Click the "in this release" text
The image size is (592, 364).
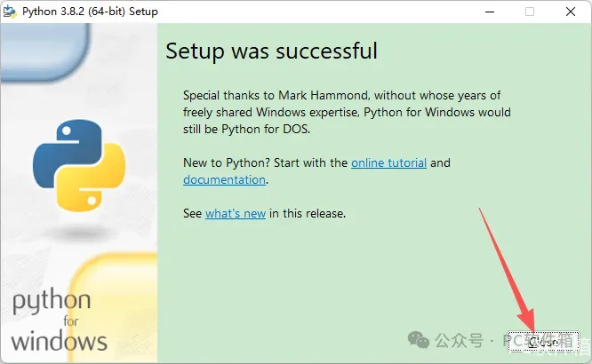click(x=308, y=213)
